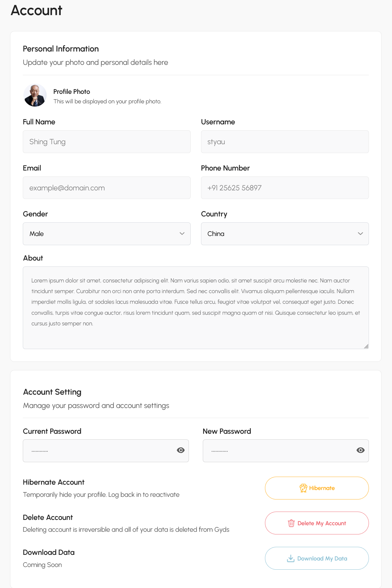Click the trash icon in Delete button

pyautogui.click(x=291, y=523)
